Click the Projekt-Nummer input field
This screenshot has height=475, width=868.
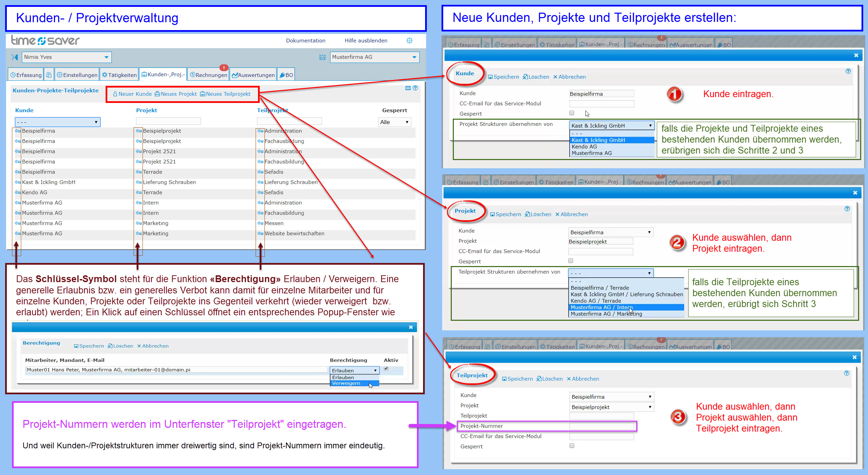point(601,426)
